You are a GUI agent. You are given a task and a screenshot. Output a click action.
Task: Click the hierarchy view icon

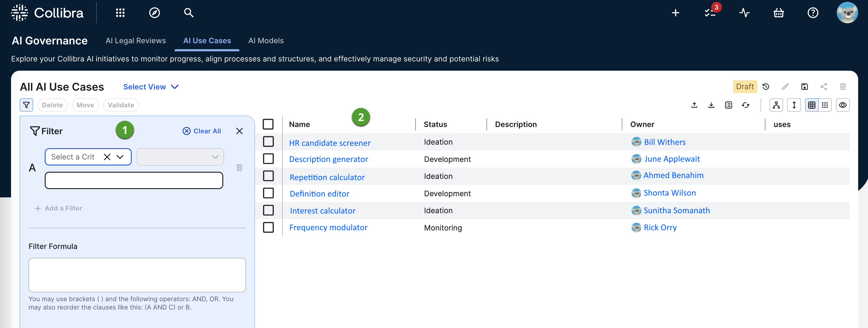(x=776, y=105)
